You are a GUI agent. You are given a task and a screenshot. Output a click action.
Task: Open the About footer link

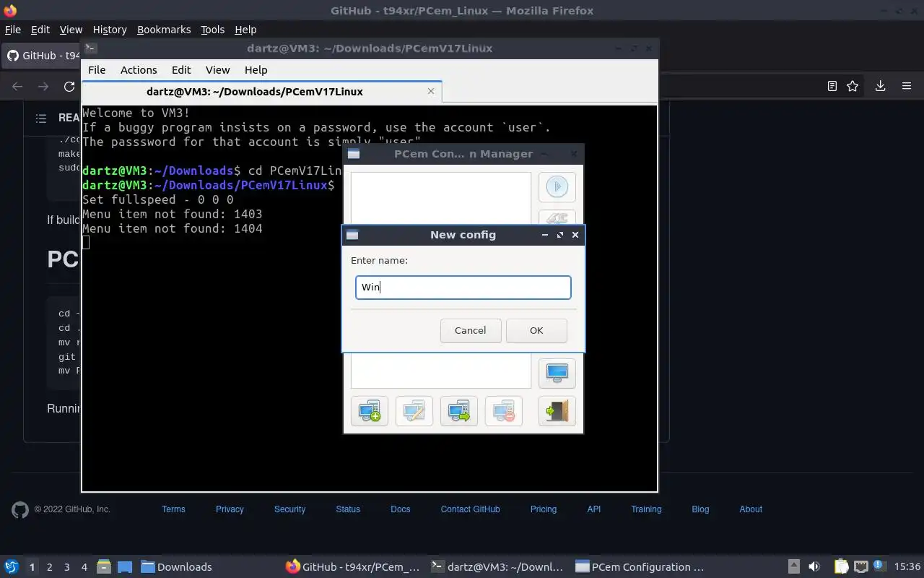pyautogui.click(x=751, y=509)
